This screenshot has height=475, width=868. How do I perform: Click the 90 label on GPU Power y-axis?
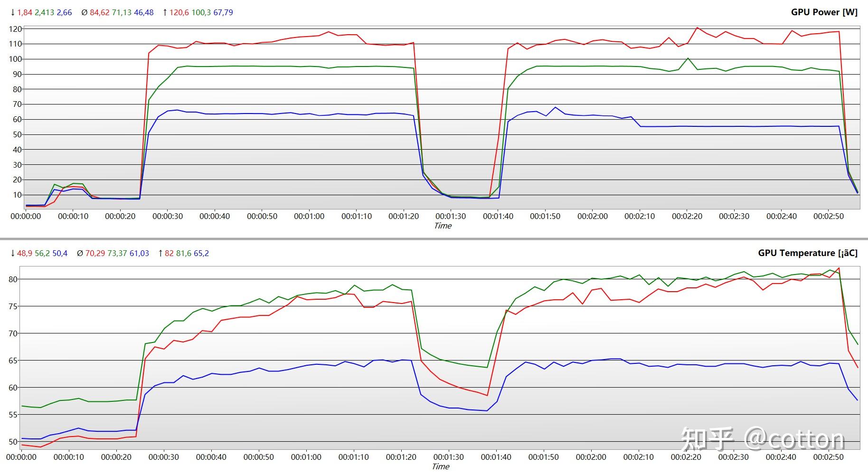tap(18, 74)
